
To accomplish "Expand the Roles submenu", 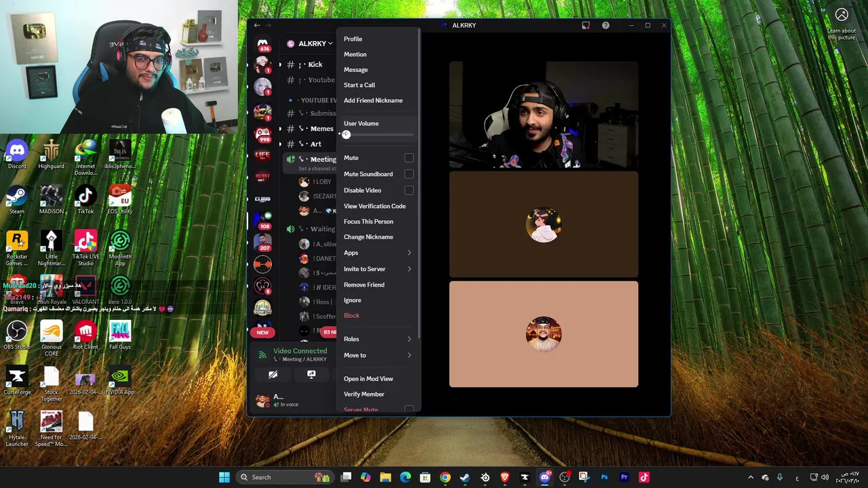I will point(378,339).
